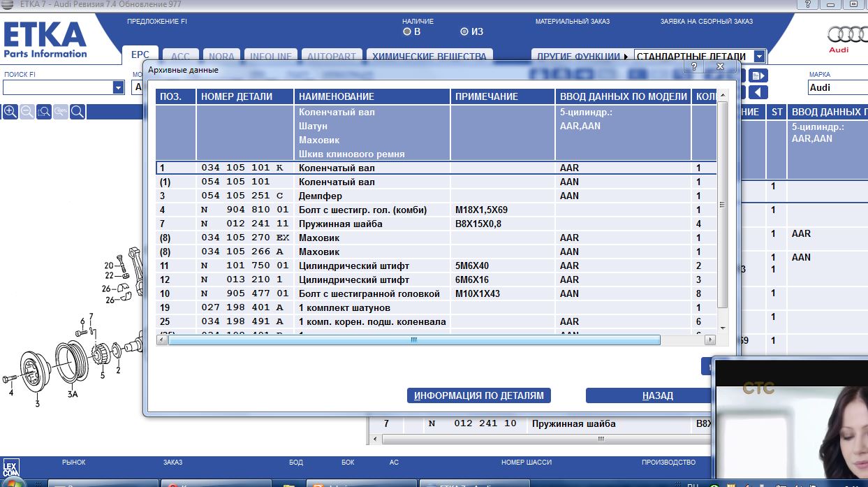868x487 pixels.
Task: Click the next page document icon
Action: click(x=758, y=75)
